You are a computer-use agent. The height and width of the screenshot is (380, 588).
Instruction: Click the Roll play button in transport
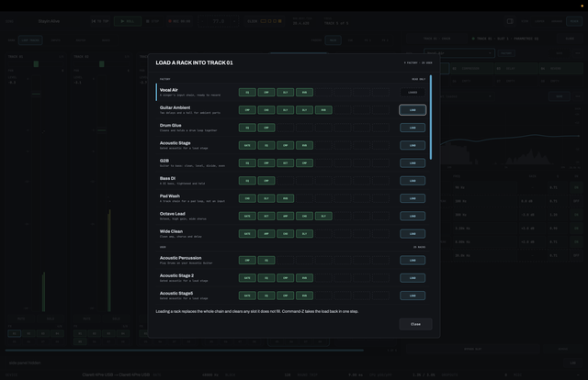tap(128, 21)
